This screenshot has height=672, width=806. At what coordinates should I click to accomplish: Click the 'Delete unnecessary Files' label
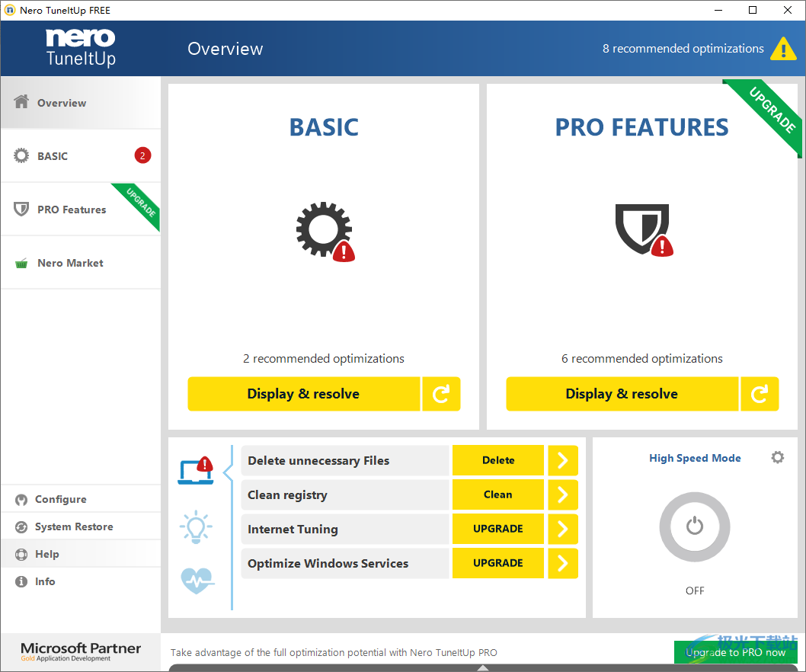(318, 461)
